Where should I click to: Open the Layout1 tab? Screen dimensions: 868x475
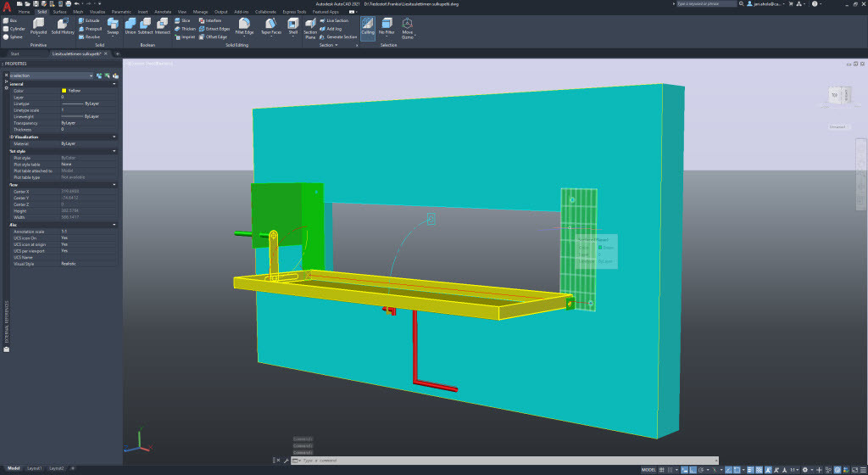click(x=35, y=468)
